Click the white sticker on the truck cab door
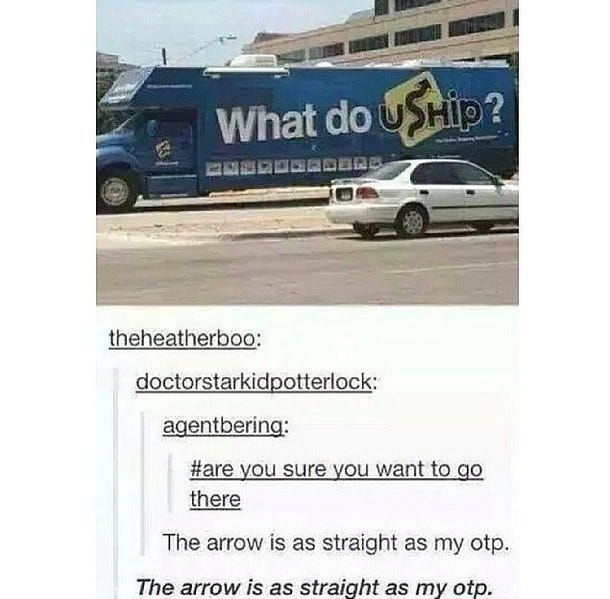Image resolution: width=610 pixels, height=599 pixels. pos(160,150)
